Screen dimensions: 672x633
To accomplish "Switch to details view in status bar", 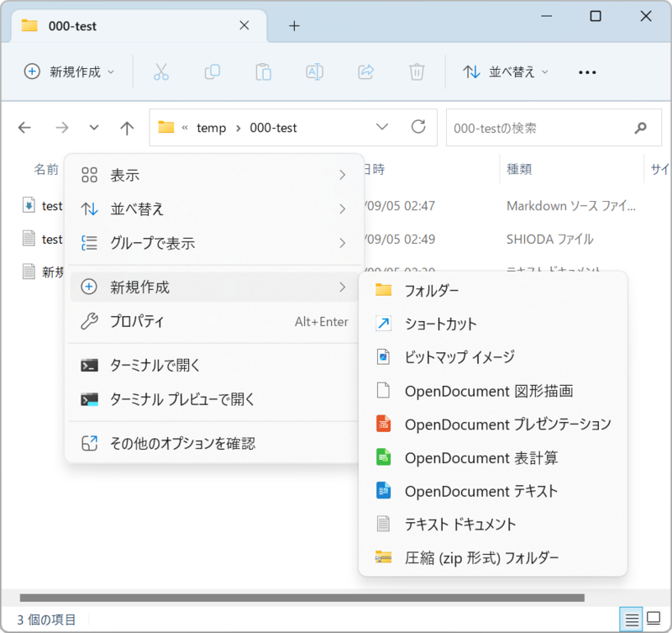I will pyautogui.click(x=632, y=620).
